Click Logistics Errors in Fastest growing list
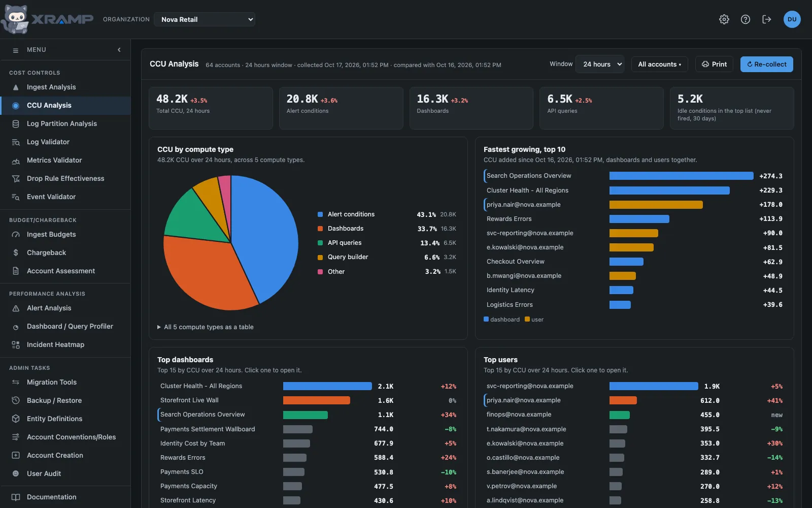Viewport: 812px width, 508px height. (x=634, y=305)
